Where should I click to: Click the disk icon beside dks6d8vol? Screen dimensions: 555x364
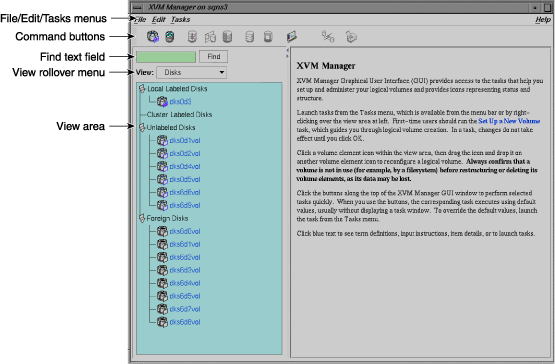click(162, 322)
